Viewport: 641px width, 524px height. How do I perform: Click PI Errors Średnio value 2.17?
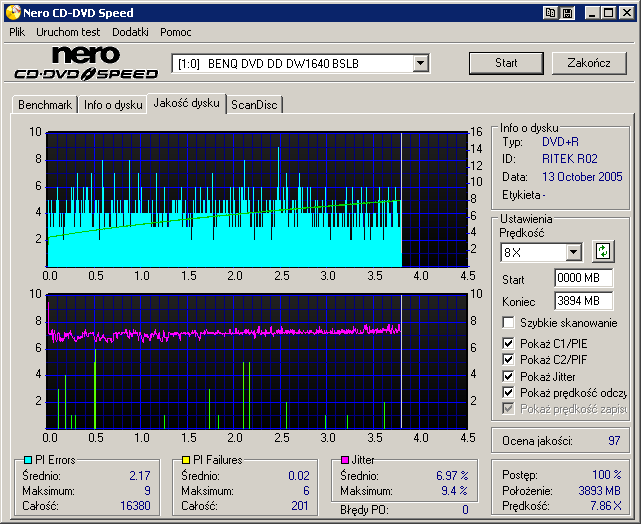point(140,476)
